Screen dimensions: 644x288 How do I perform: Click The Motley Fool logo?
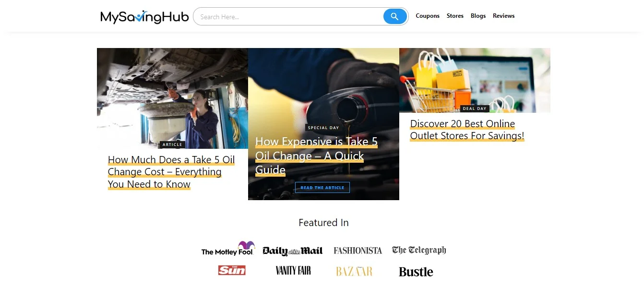[x=228, y=249]
